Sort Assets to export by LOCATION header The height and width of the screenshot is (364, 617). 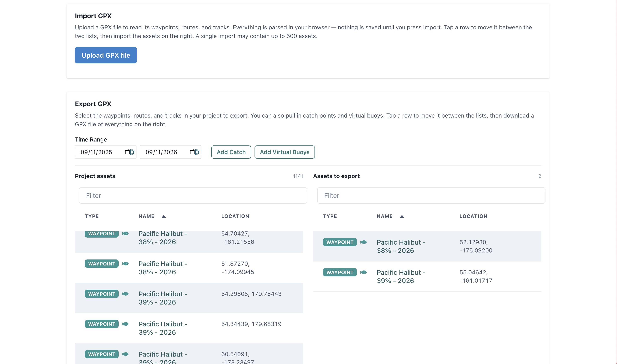pyautogui.click(x=473, y=216)
